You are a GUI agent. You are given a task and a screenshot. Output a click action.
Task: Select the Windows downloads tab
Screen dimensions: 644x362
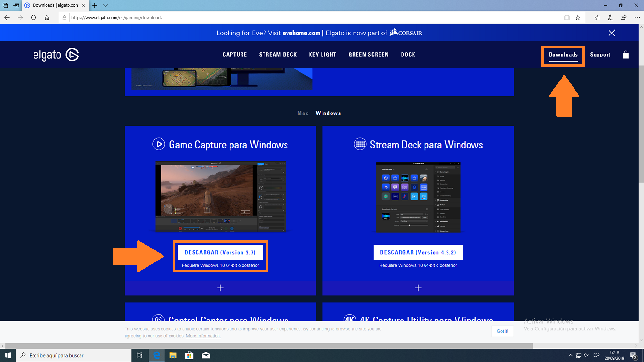pyautogui.click(x=328, y=113)
